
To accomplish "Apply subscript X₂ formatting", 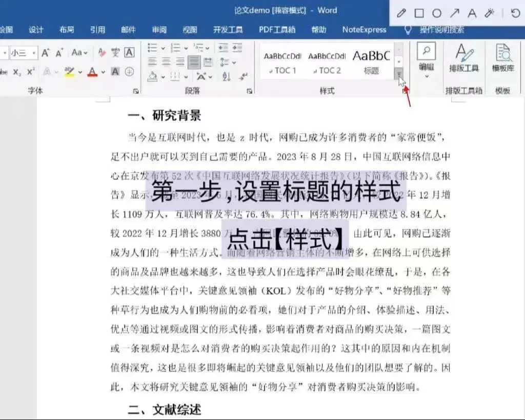I will click(17, 72).
